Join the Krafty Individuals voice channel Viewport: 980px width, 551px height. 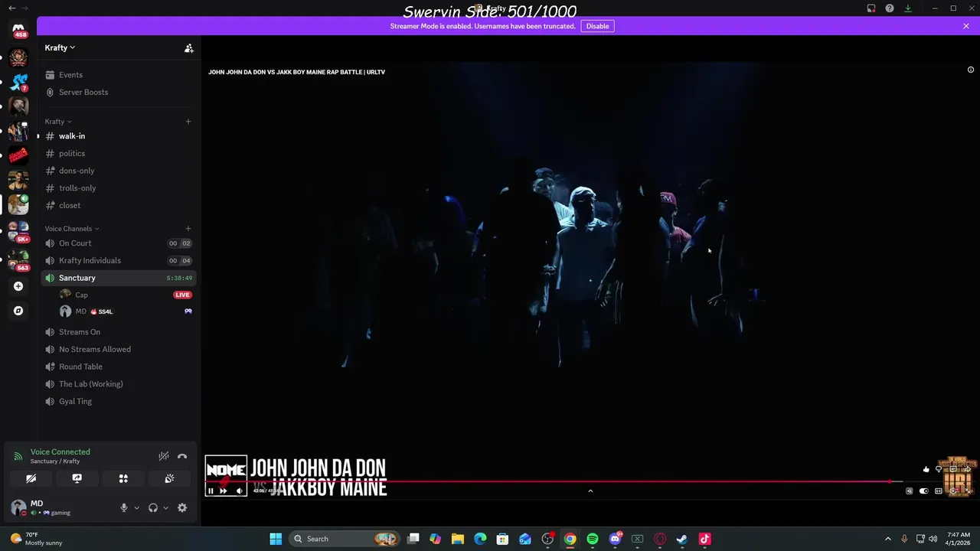click(x=119, y=260)
